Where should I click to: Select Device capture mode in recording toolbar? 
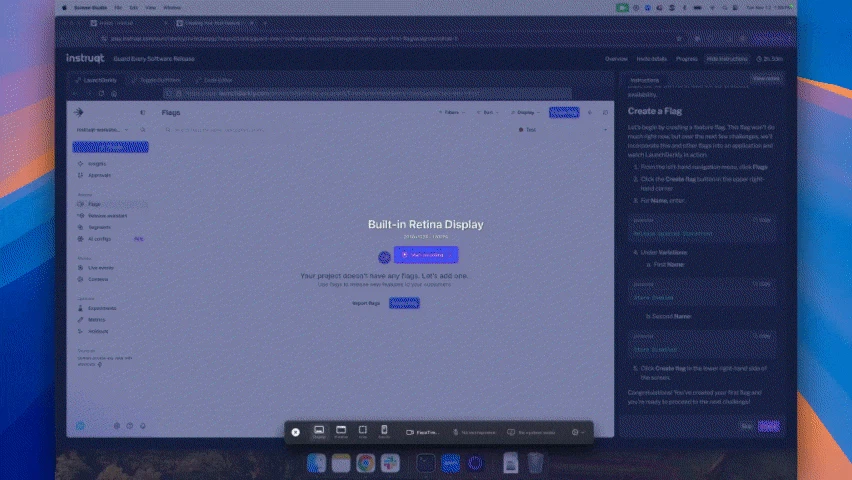pos(384,432)
